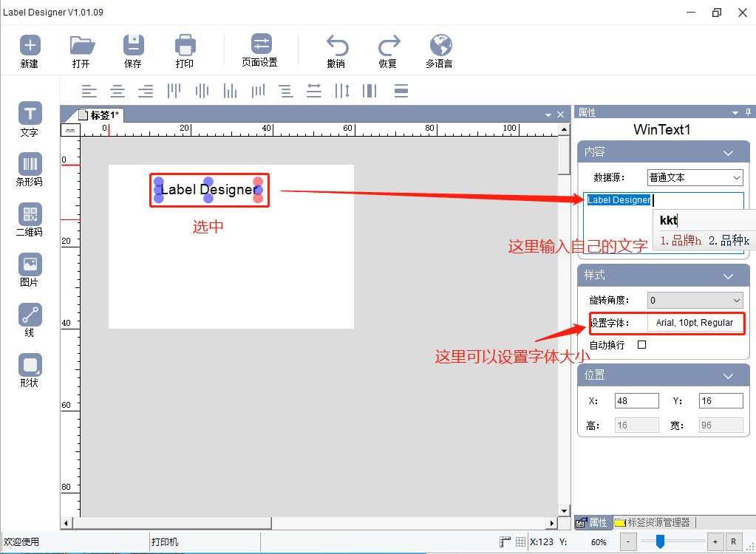Switch to the 属性 bottom tab

click(593, 522)
